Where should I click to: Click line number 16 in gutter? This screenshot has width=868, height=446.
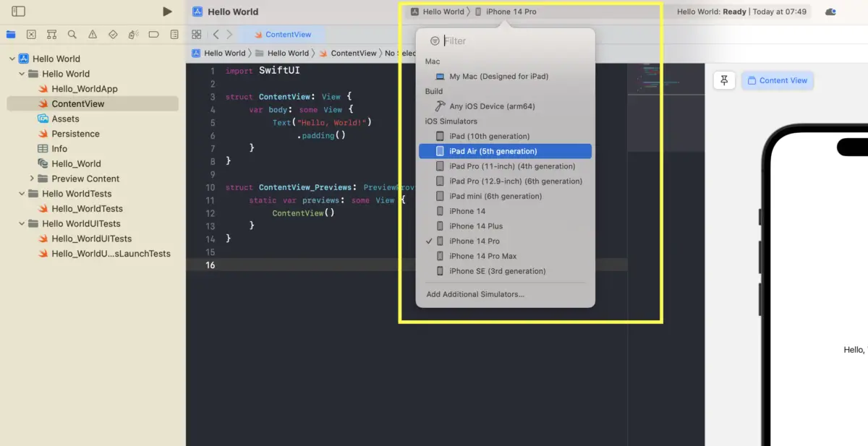[x=210, y=265]
